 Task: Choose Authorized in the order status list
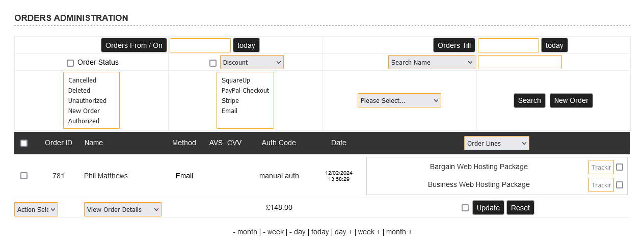84,121
